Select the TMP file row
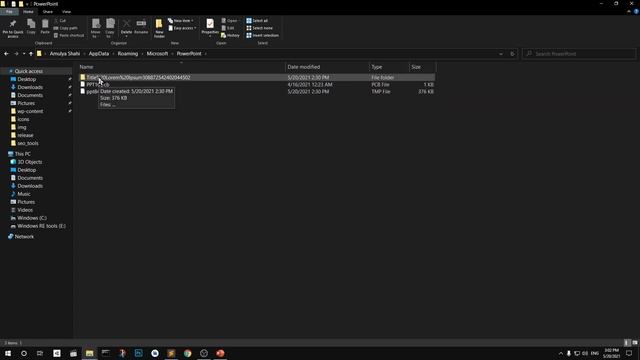 (x=257, y=92)
